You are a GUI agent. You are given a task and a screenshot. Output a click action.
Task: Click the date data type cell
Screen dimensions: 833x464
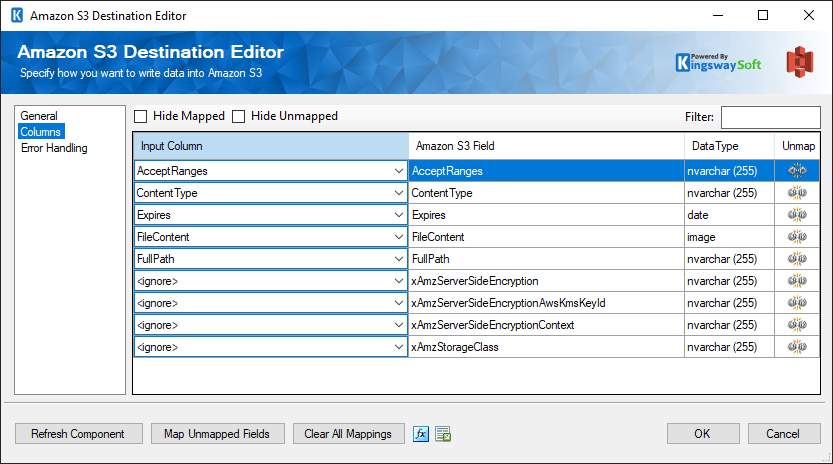pos(729,215)
